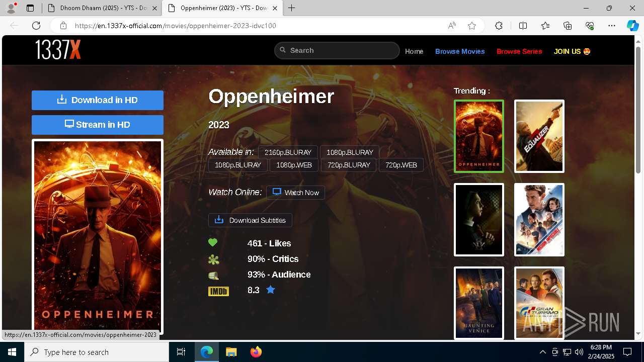Reload the page with refresh icon
Viewport: 644px width, 362px height.
36,26
